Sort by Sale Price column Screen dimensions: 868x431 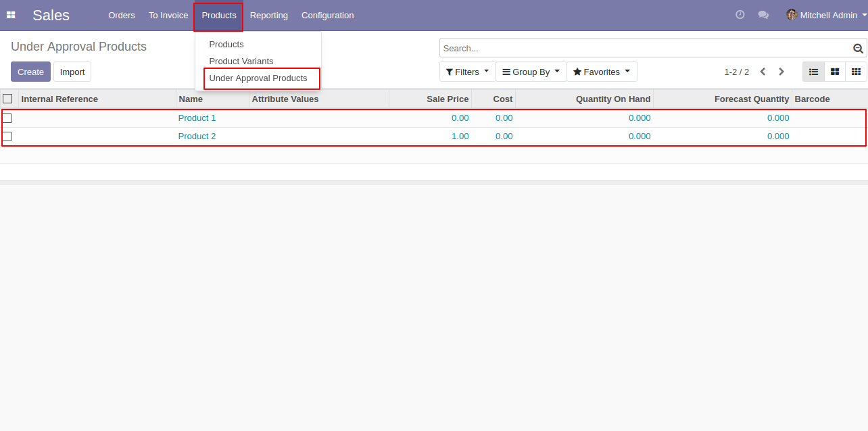pyautogui.click(x=431, y=99)
